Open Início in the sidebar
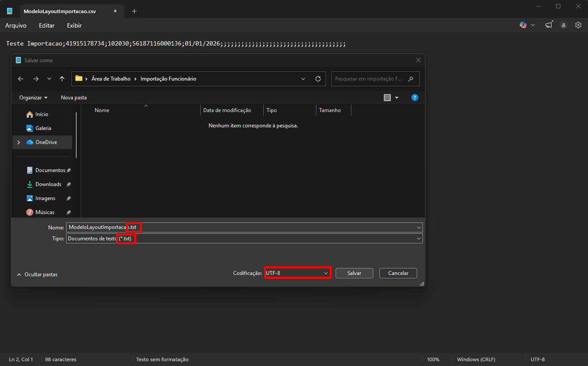Image resolution: width=588 pixels, height=366 pixels. click(42, 114)
